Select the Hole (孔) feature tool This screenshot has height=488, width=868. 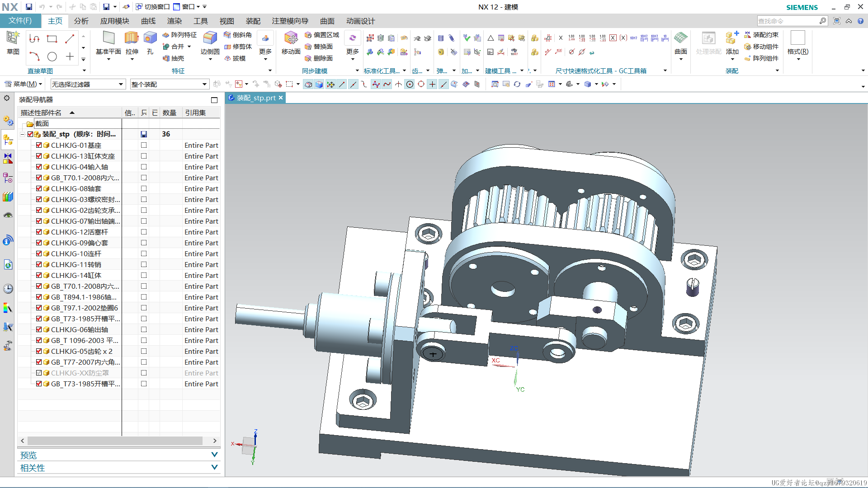(150, 43)
